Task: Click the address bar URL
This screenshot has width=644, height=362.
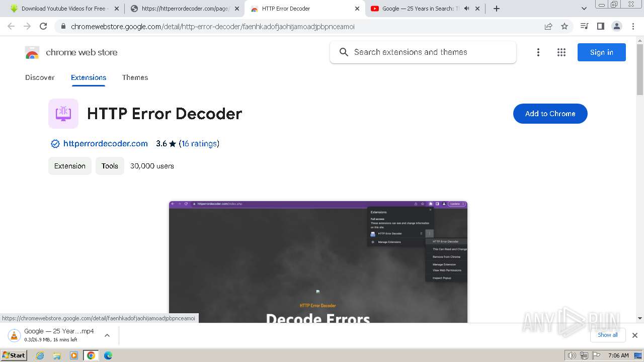Action: 213,27
